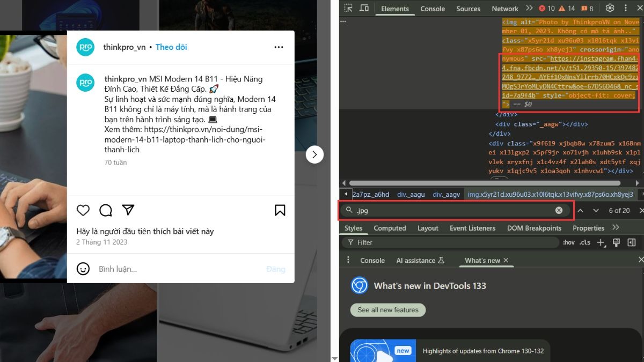Click thinkpro_vn username in the caption
644x362 pixels.
coord(126,79)
